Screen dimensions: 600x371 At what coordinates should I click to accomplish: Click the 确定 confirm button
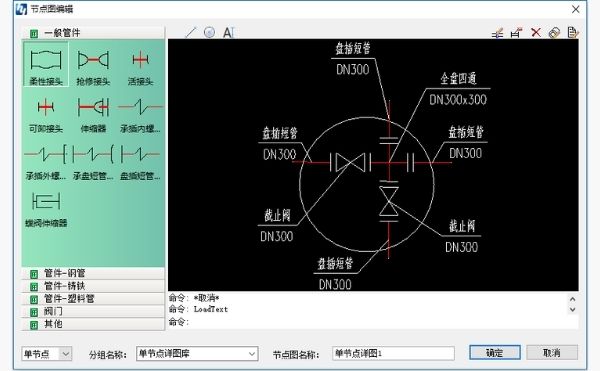pyautogui.click(x=495, y=353)
